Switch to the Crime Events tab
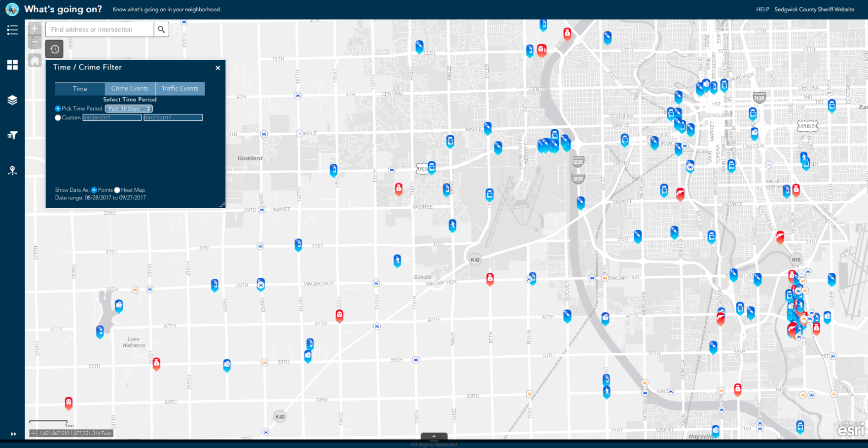The width and height of the screenshot is (868, 448). pyautogui.click(x=130, y=89)
